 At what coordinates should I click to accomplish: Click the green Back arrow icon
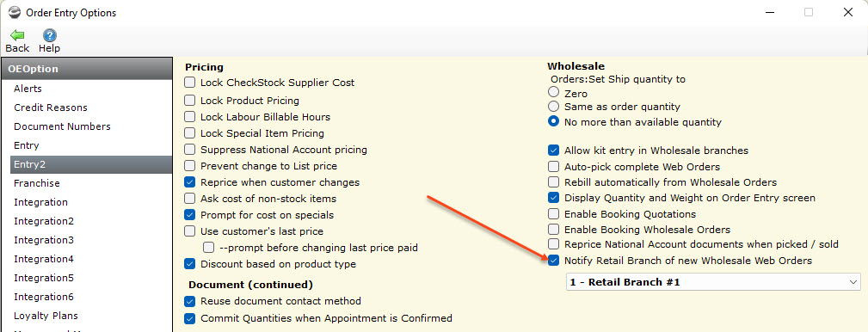pos(17,36)
